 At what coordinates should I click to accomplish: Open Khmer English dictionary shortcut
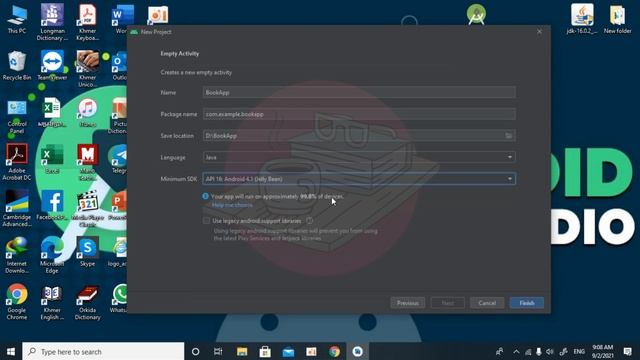tap(52, 302)
